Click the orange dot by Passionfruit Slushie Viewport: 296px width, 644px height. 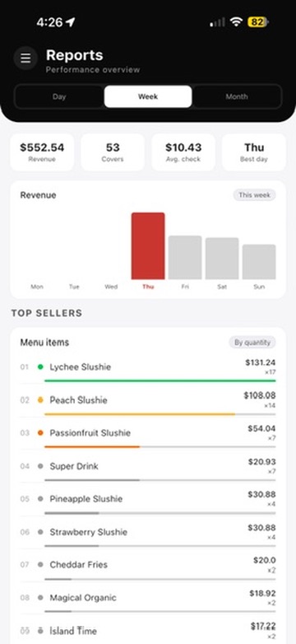coord(40,433)
